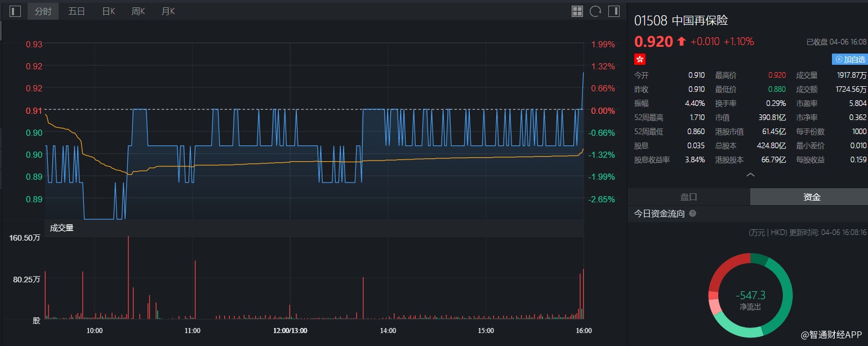Screen dimensions: 868x346
Task: Click the 01508 中国再保险 stock title
Action: (681, 21)
